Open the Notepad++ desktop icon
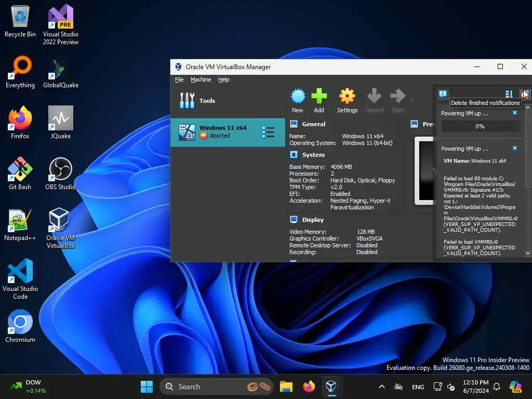This screenshot has height=399, width=532. point(20,224)
